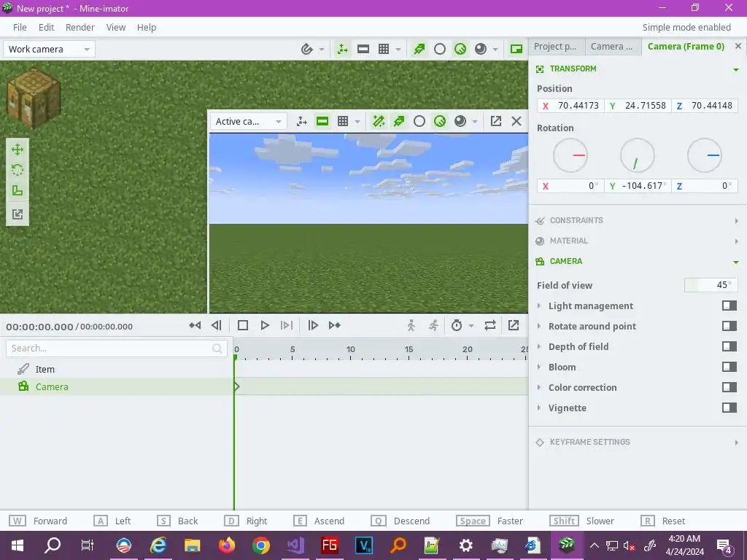Click the Simple mode enabled label
Viewport: 747px width, 560px height.
[x=686, y=27]
